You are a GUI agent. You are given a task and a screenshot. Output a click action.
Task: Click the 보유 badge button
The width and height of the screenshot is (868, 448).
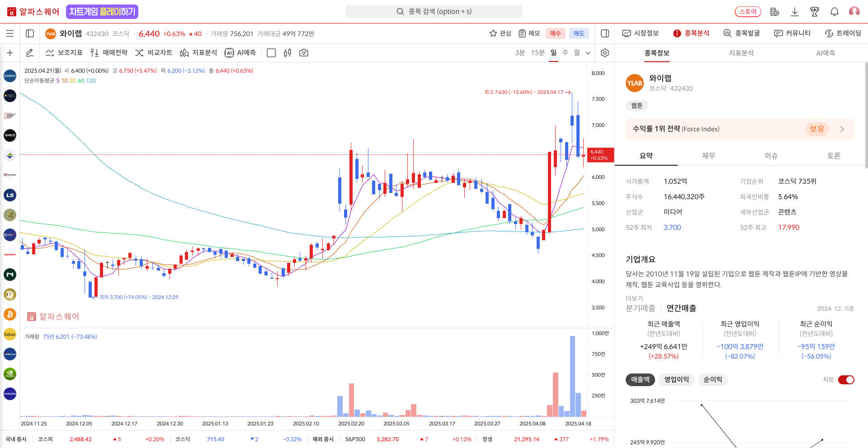(817, 129)
